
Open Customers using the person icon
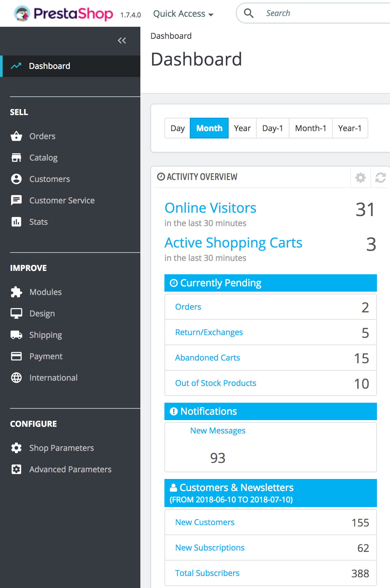16,179
